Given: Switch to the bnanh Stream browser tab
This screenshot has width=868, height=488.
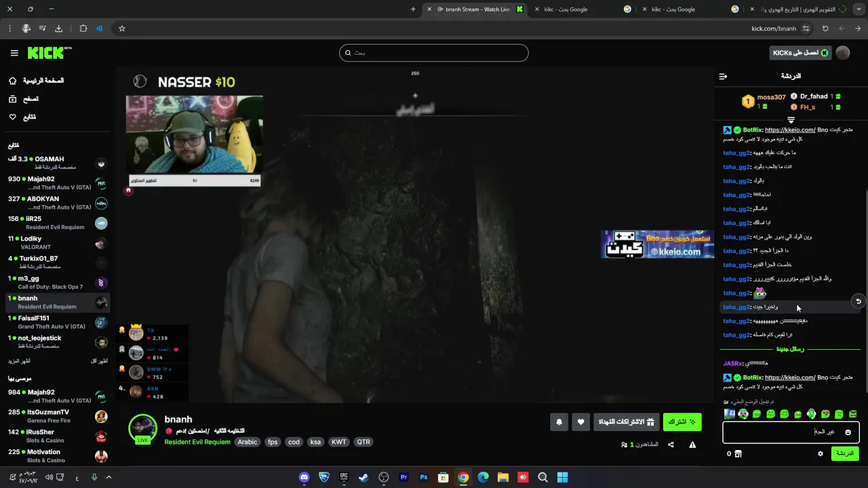Looking at the screenshot, I should pyautogui.click(x=475, y=9).
